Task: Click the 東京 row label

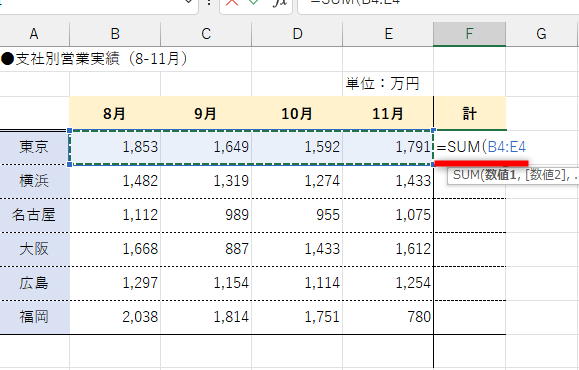Action: [34, 147]
